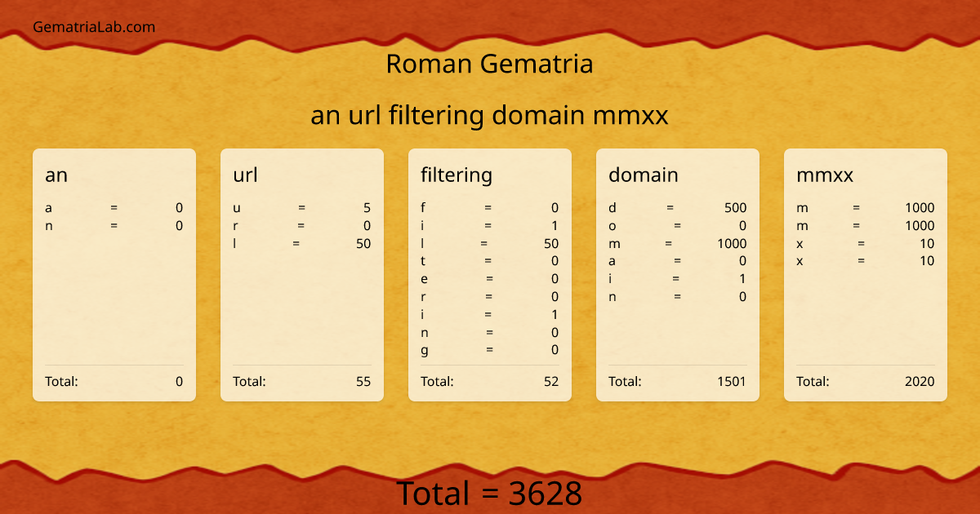
Task: Click the Total label in the domain card
Action: pos(625,381)
